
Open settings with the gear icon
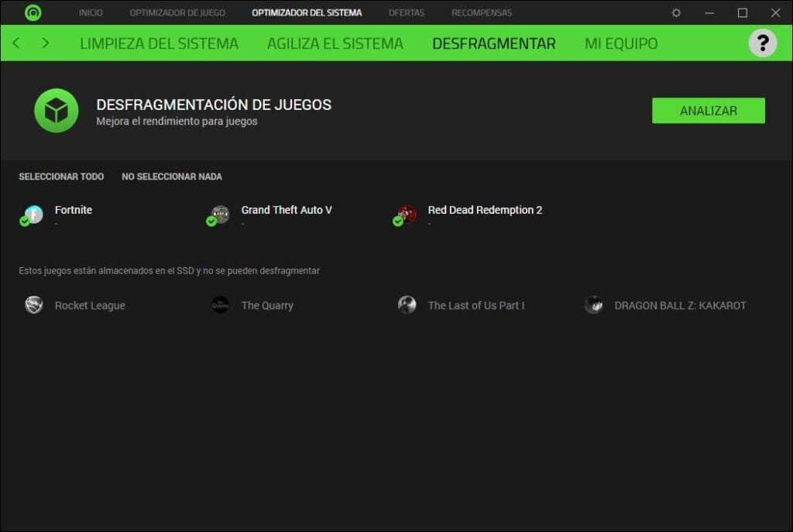[x=676, y=13]
